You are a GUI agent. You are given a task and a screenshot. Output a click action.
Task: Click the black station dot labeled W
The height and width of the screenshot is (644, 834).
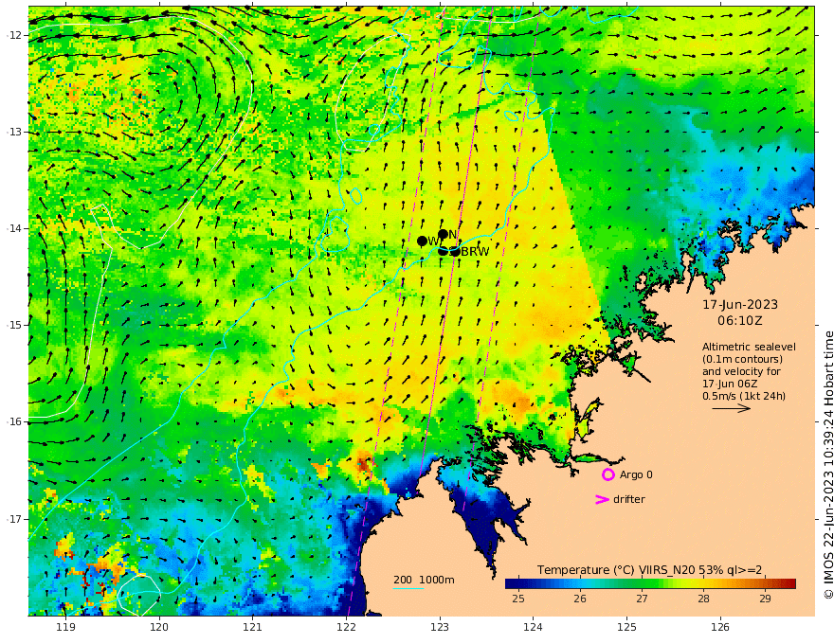tap(423, 241)
